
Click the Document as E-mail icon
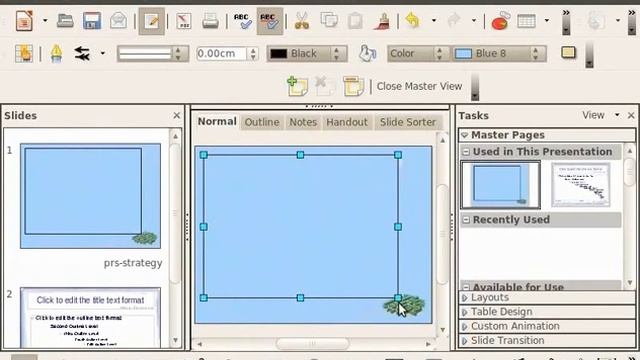(x=118, y=20)
